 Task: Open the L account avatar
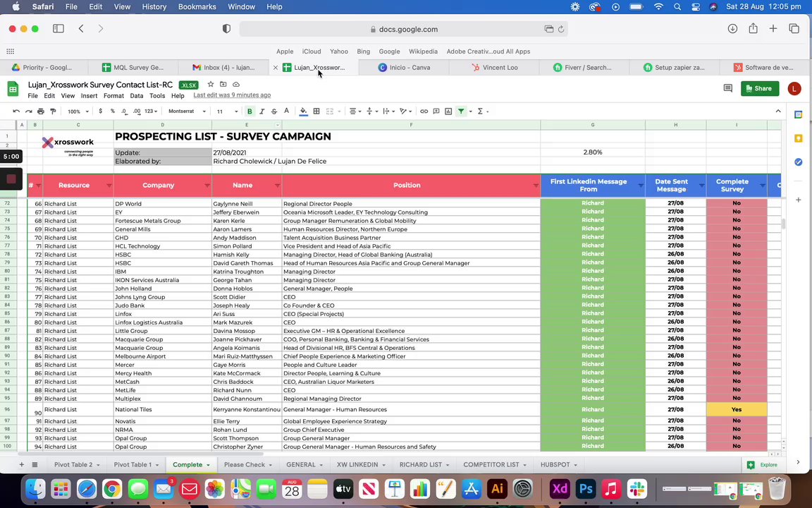coord(794,89)
